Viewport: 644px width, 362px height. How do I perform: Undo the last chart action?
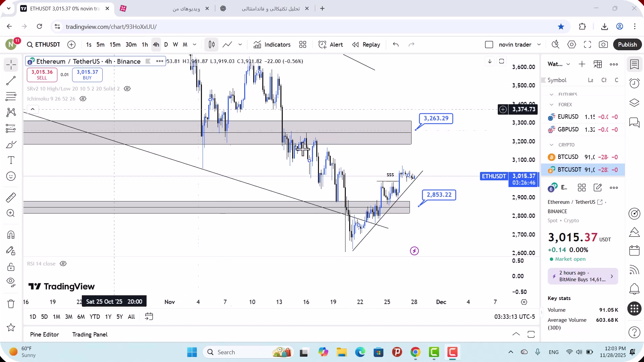coord(396,45)
